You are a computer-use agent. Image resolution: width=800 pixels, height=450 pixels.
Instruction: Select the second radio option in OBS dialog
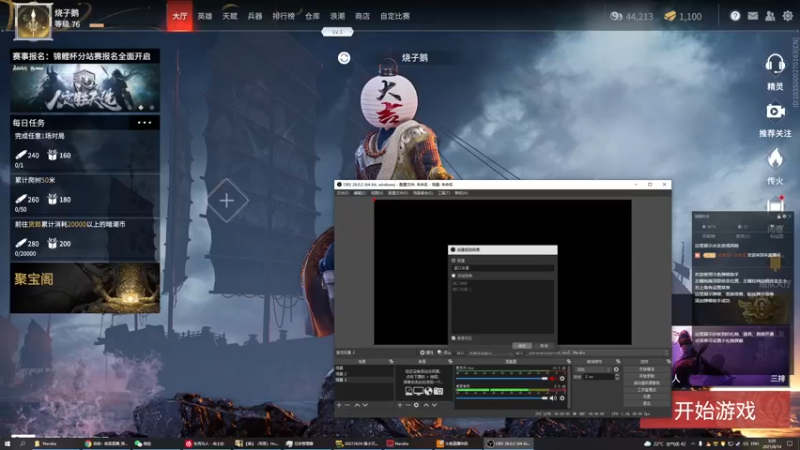point(454,276)
